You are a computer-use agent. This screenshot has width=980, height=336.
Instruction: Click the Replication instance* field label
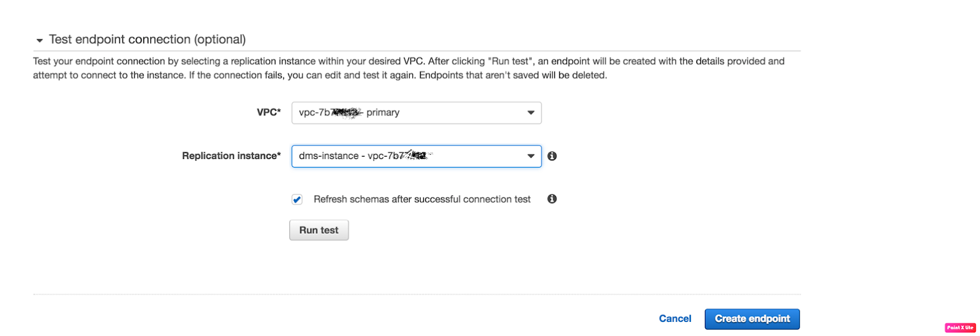tap(232, 156)
